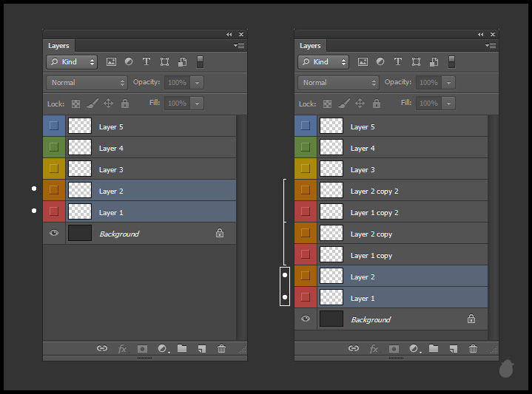
Task: Open the left Layers panel flyout menu
Action: point(239,46)
